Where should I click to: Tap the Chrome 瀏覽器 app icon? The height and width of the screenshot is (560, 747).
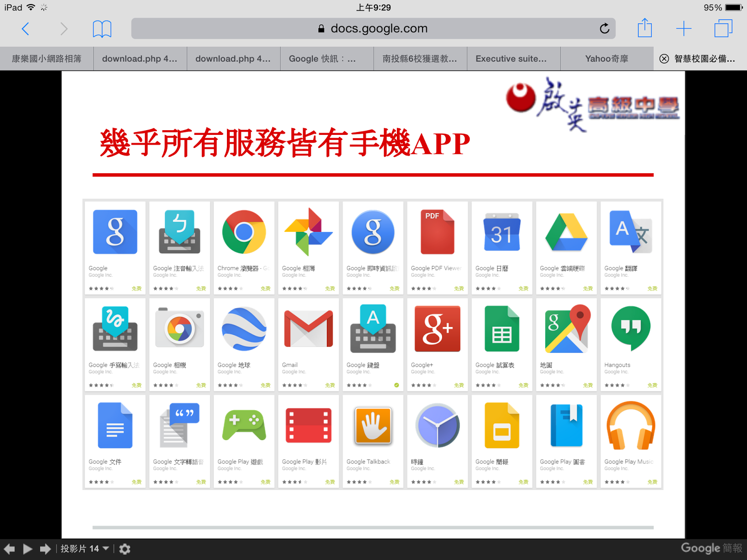(x=244, y=232)
